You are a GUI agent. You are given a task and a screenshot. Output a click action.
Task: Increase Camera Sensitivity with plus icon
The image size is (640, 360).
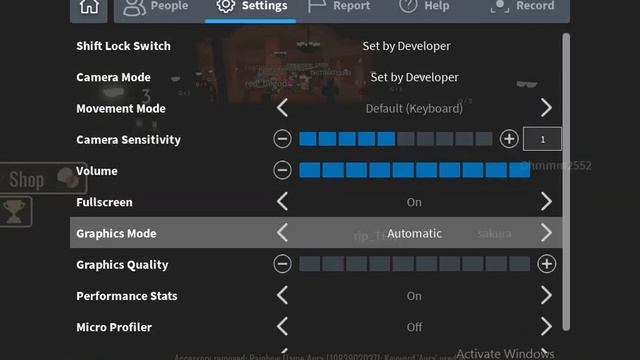[509, 139]
